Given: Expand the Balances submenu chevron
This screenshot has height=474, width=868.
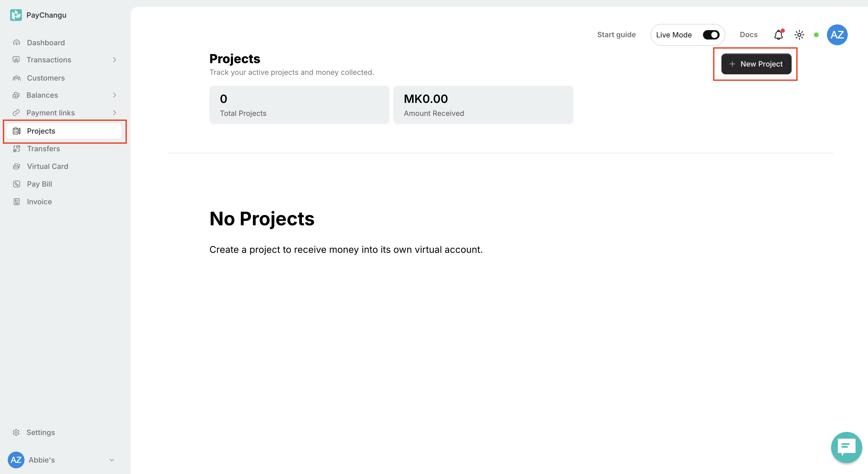Looking at the screenshot, I should click(115, 95).
